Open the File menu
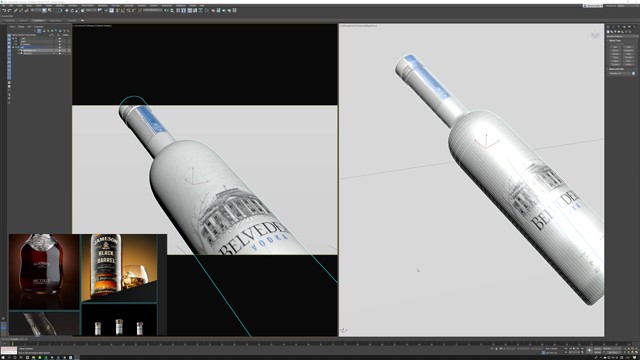This screenshot has width=640, height=360. pyautogui.click(x=4, y=6)
